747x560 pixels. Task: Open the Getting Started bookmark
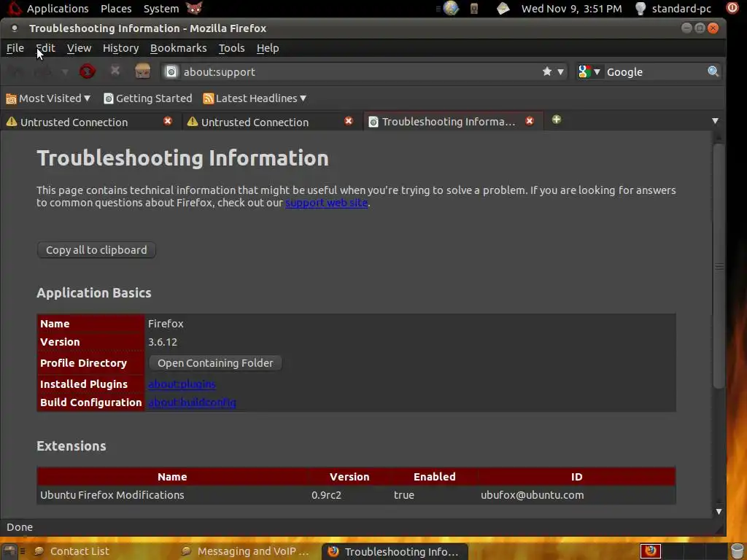point(148,98)
